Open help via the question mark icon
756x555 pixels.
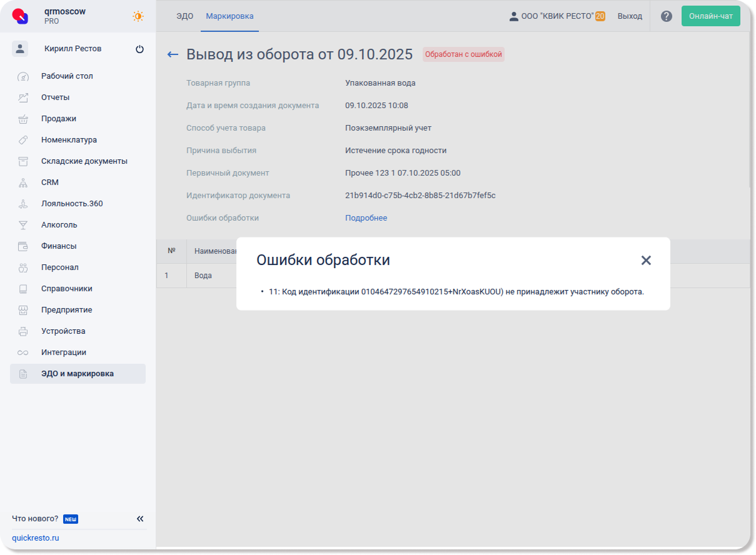[667, 16]
